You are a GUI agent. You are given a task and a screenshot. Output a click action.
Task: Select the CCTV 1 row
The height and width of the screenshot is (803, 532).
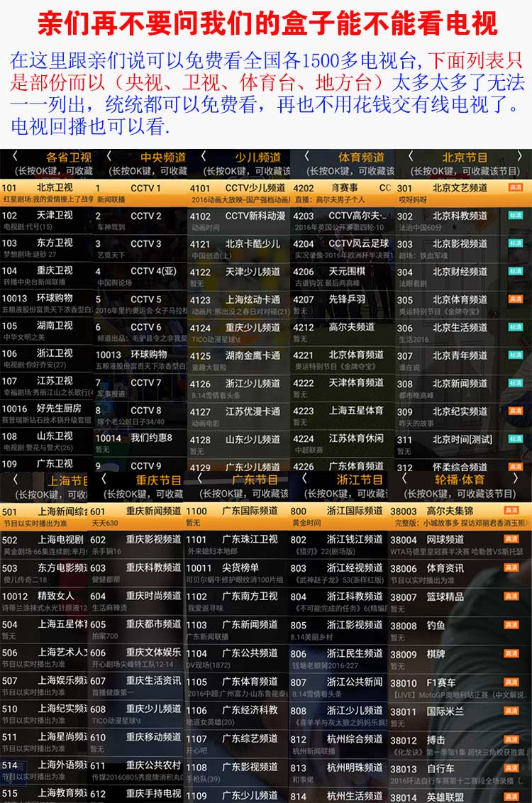(x=141, y=192)
